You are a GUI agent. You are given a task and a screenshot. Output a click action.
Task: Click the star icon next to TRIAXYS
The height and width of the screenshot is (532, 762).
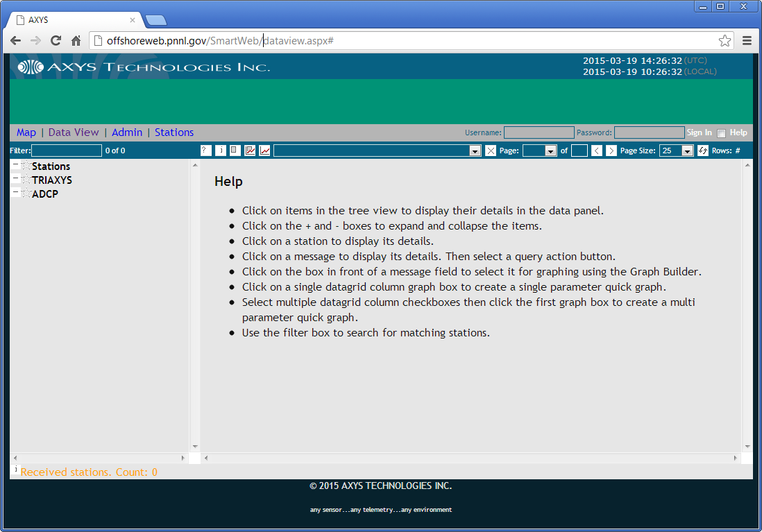click(x=26, y=180)
